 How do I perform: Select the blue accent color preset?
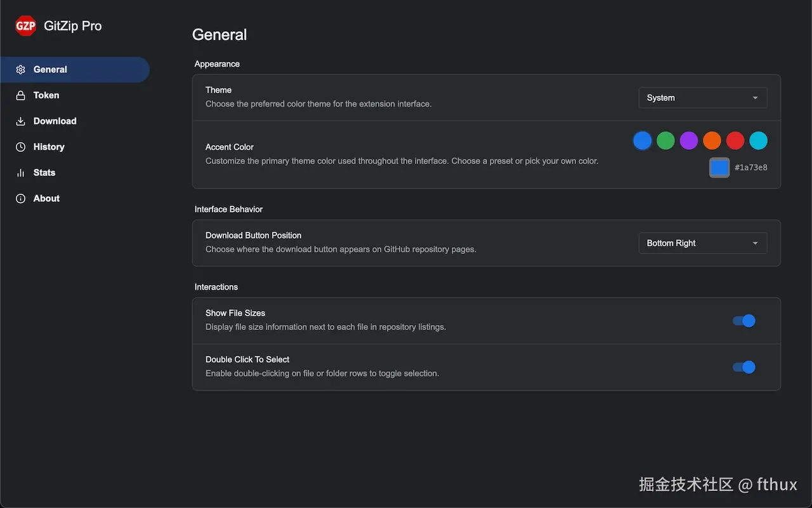(x=643, y=140)
